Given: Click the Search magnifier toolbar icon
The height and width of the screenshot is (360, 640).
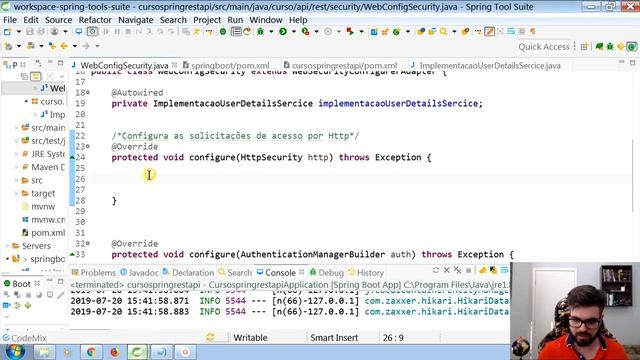Looking at the screenshot, I should [443, 31].
